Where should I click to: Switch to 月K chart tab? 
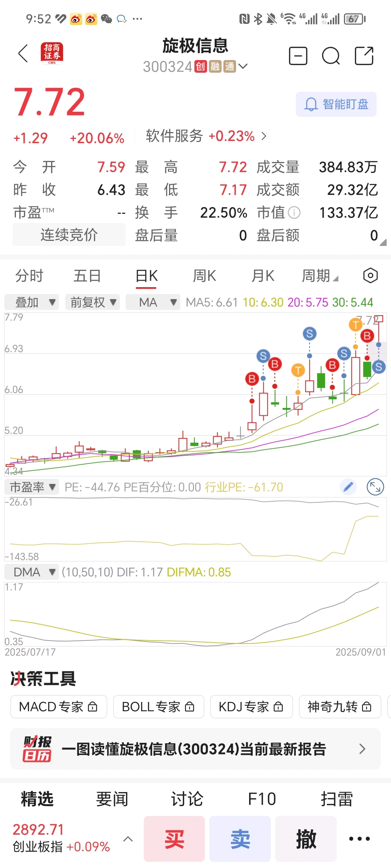[x=263, y=276]
